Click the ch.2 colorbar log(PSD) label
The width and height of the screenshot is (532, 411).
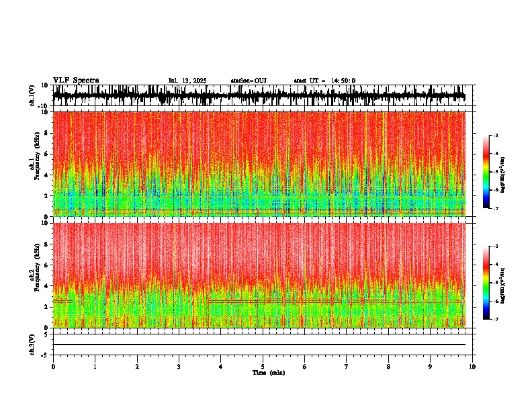(503, 285)
